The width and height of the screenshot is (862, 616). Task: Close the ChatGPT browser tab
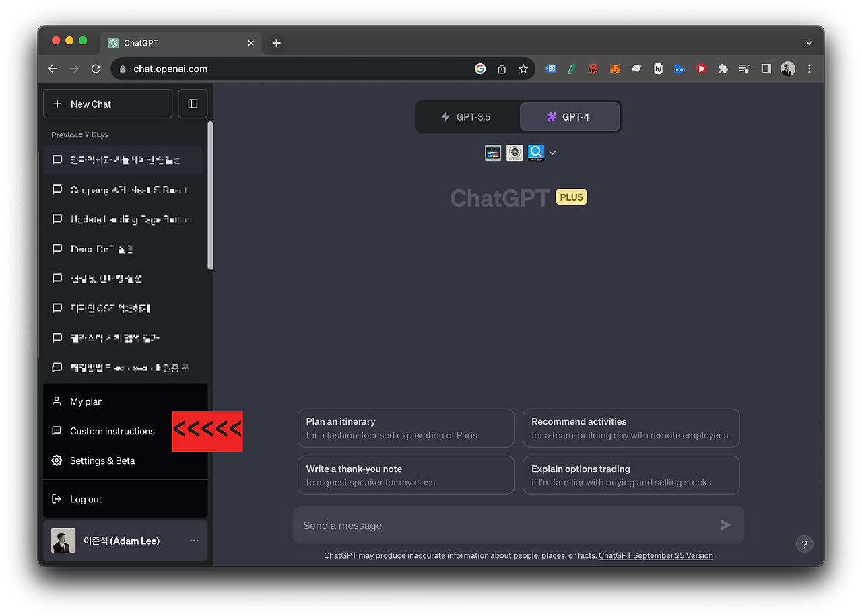251,43
